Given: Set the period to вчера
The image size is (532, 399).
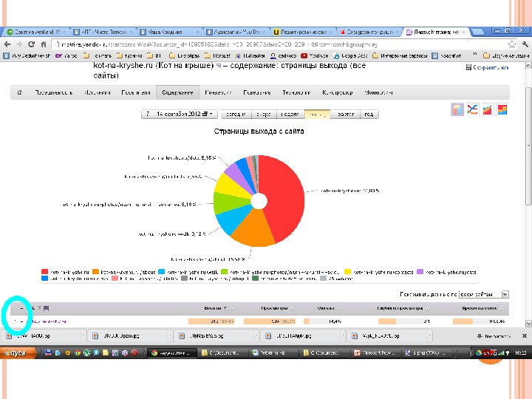Looking at the screenshot, I should [x=264, y=114].
